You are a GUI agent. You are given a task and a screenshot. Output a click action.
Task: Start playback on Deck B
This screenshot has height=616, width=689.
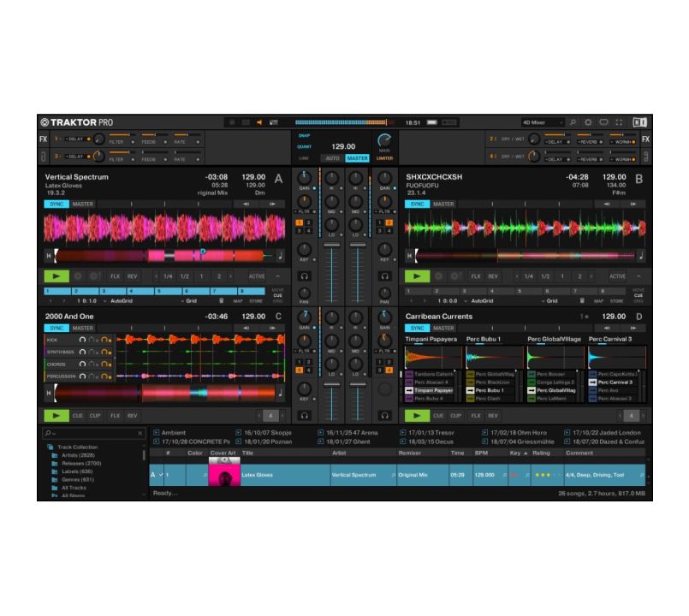(x=417, y=276)
